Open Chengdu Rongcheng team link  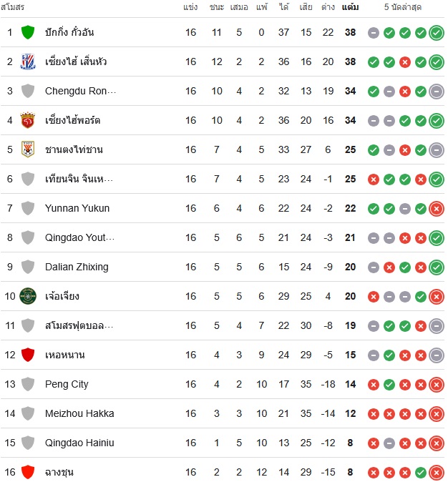point(80,91)
